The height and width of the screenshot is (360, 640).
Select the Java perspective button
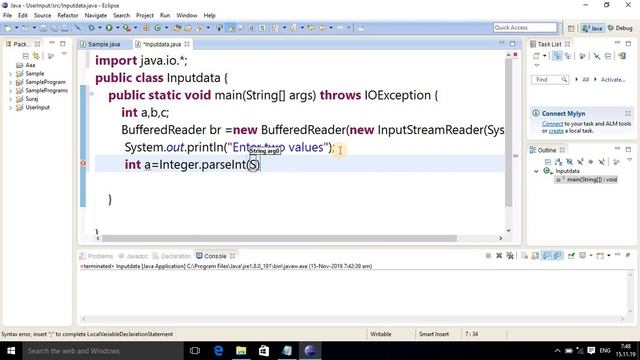point(593,28)
